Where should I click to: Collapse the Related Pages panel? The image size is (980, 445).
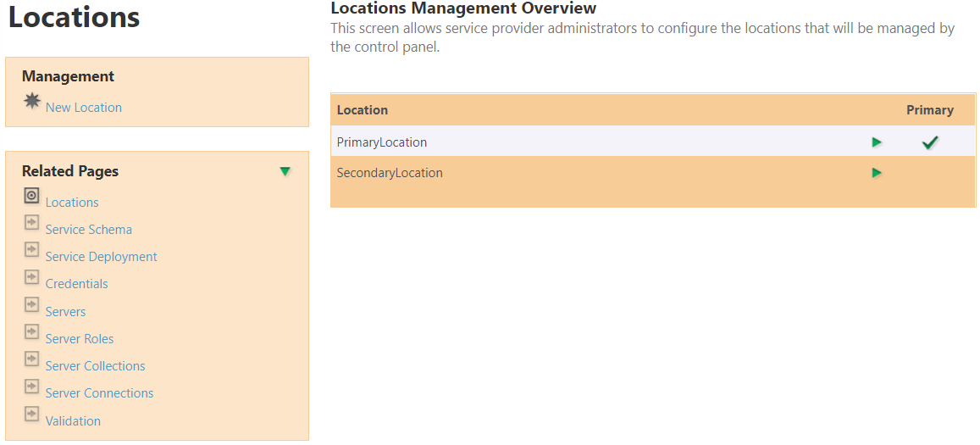tap(285, 171)
